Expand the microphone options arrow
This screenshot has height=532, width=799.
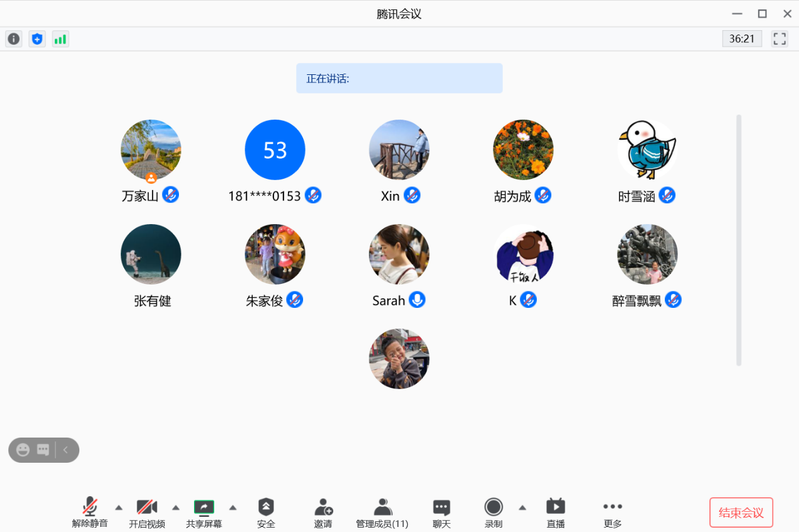118,507
